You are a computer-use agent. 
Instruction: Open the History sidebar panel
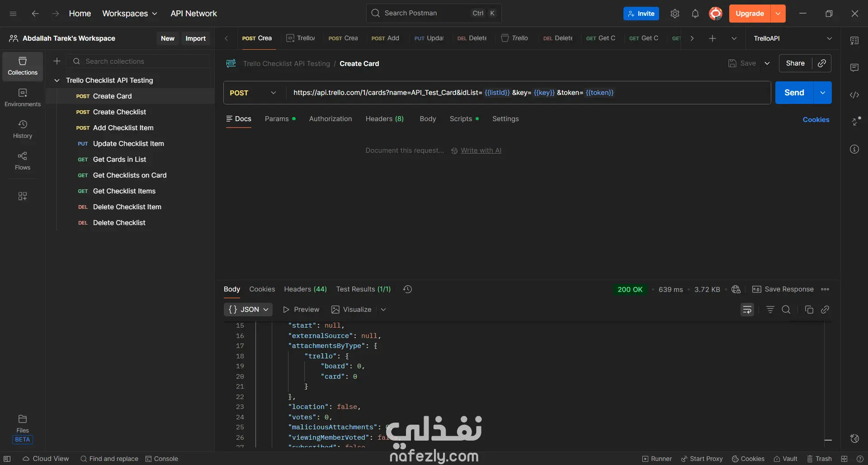pos(23,129)
